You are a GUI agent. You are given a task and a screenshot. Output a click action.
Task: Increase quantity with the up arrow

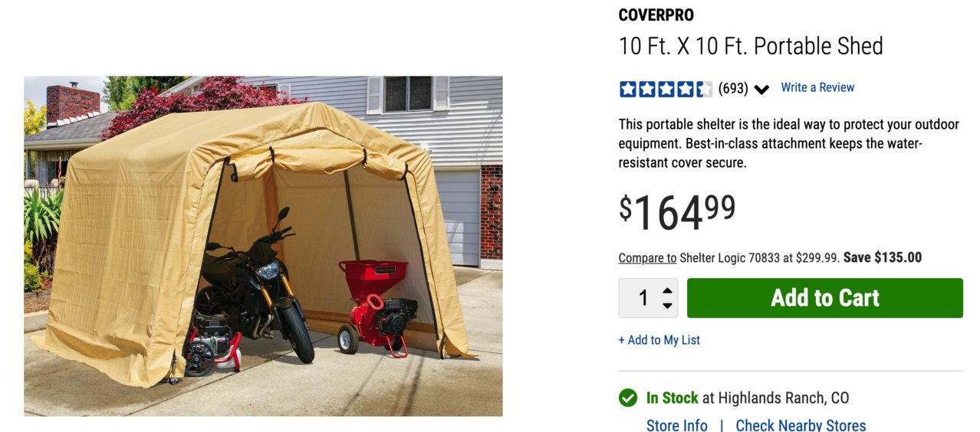667,291
